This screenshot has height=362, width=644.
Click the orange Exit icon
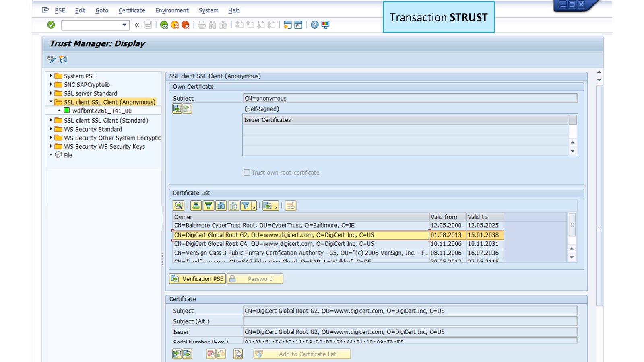175,25
